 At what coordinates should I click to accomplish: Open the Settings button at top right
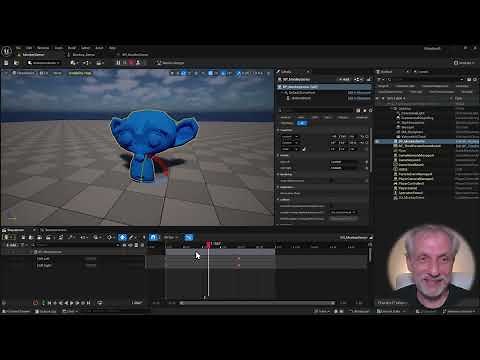pos(464,63)
